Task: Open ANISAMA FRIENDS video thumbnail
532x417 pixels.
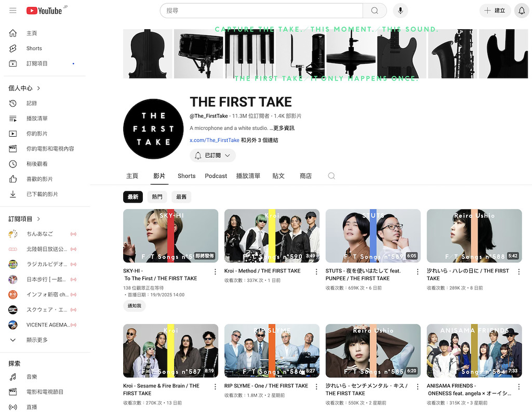Action: (474, 351)
